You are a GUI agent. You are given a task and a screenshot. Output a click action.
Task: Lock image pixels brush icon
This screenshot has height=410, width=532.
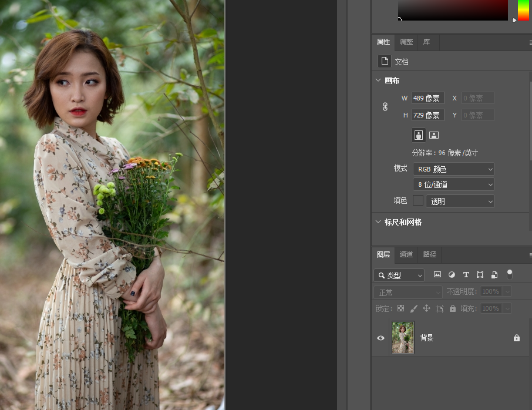click(413, 308)
